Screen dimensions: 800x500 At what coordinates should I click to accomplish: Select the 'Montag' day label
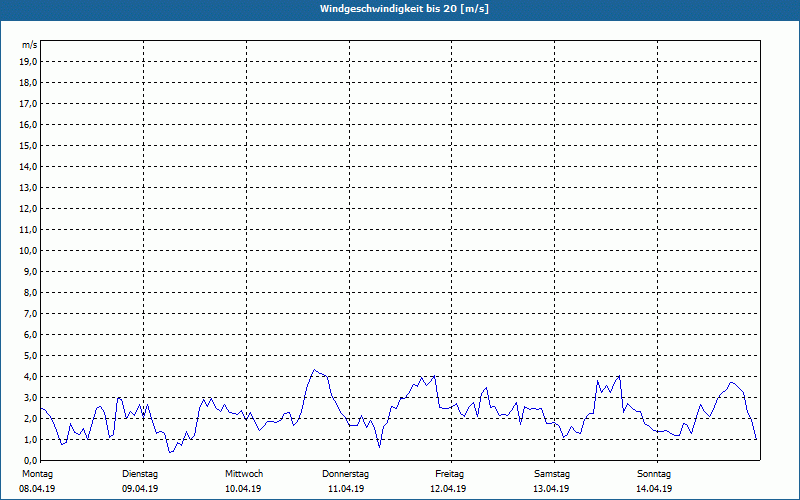tap(37, 474)
